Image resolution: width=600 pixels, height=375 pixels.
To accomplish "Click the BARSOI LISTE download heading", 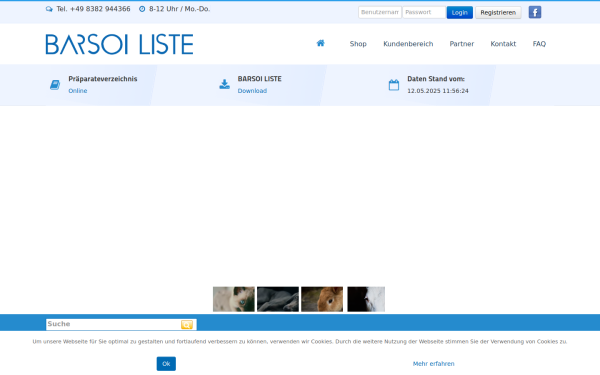I will coord(259,79).
